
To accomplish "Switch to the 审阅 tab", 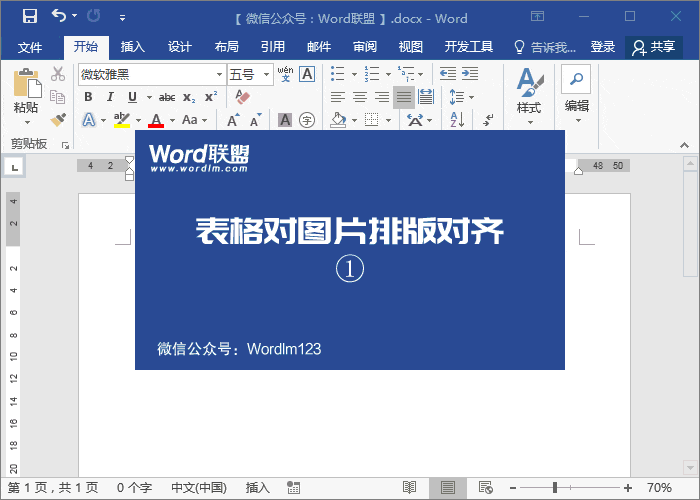I will (365, 46).
